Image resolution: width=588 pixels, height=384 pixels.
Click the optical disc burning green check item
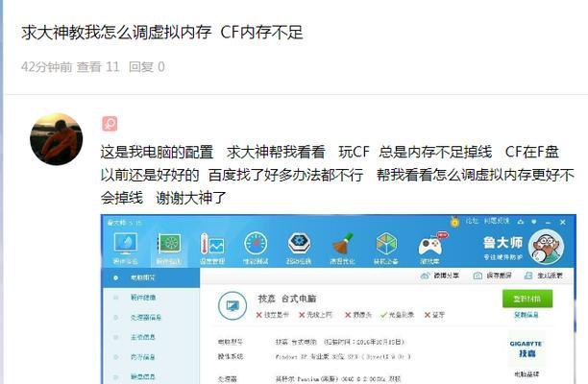(397, 315)
